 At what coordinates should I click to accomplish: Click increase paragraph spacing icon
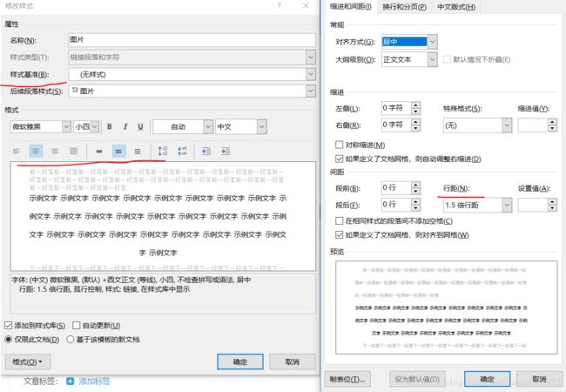pyautogui.click(x=163, y=152)
